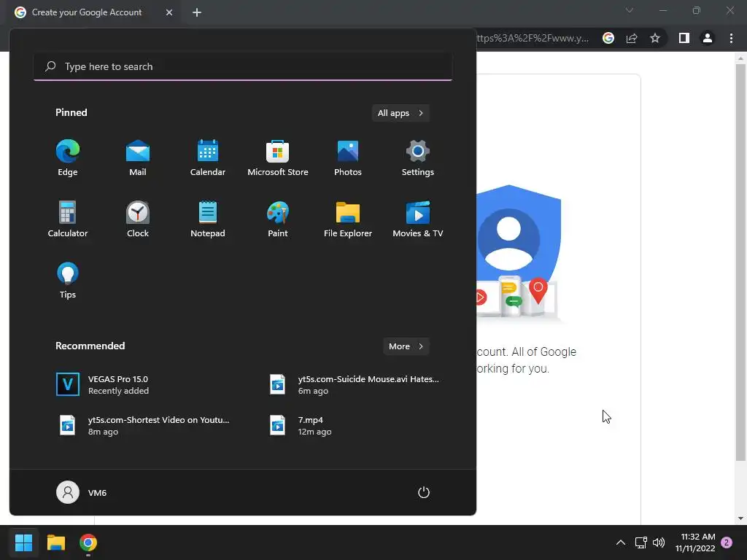Open the Tips app
Viewport: 747px width, 560px height.
68,281
